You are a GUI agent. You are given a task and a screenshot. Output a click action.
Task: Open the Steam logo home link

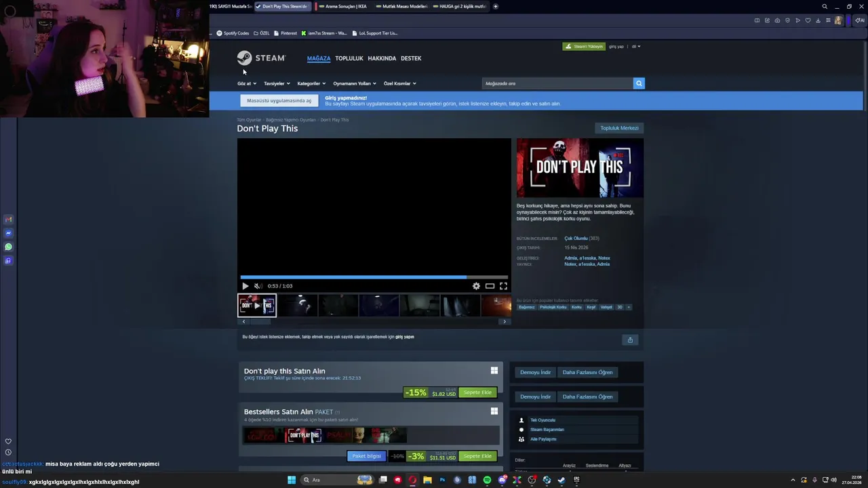[261, 58]
